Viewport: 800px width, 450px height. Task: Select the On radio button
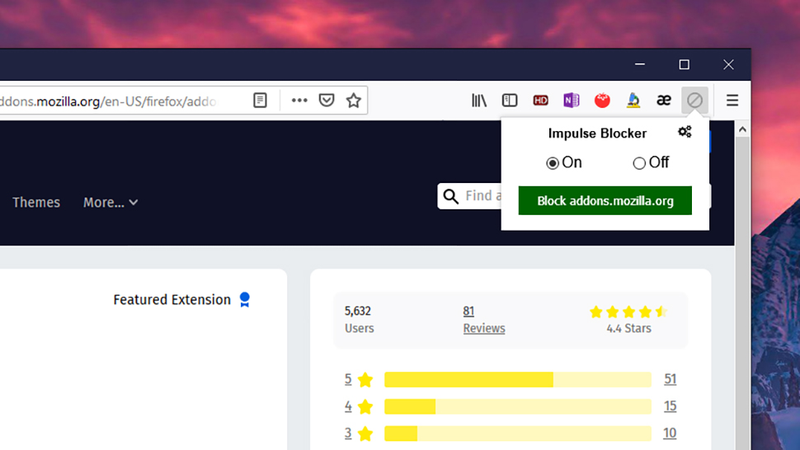[x=552, y=163]
